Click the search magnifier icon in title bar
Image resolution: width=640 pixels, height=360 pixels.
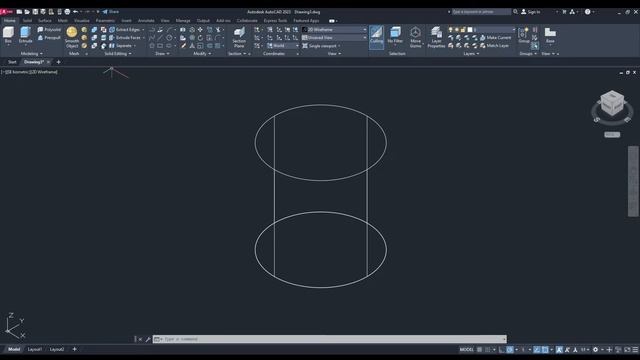(516, 12)
